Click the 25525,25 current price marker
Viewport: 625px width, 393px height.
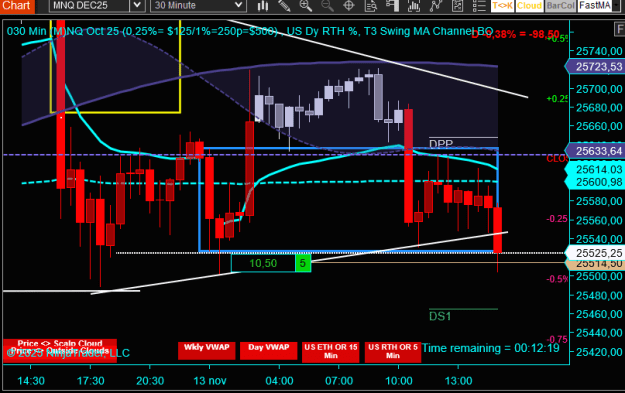(596, 253)
